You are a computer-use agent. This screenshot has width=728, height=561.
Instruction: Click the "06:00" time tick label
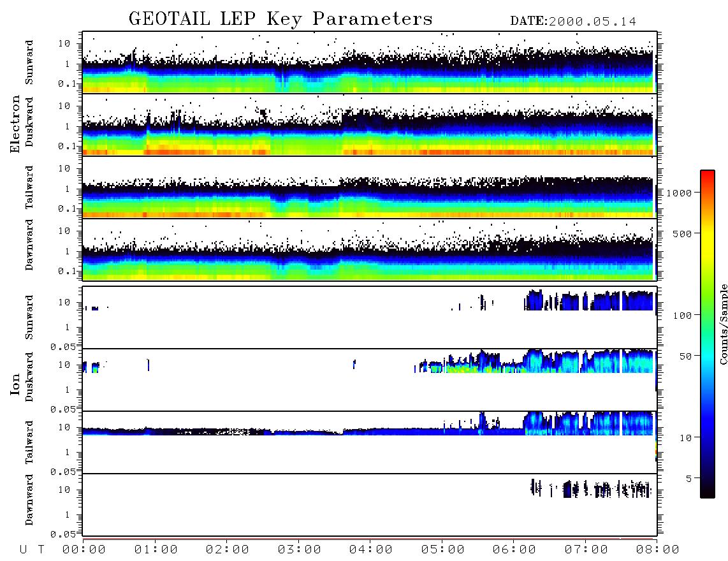coord(514,550)
